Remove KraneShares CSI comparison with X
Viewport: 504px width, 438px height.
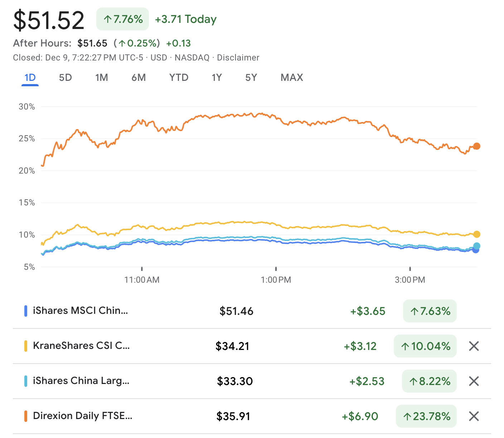point(474,346)
